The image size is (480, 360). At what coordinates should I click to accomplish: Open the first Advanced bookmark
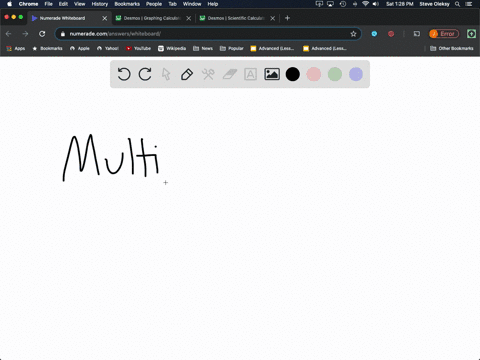click(x=272, y=48)
